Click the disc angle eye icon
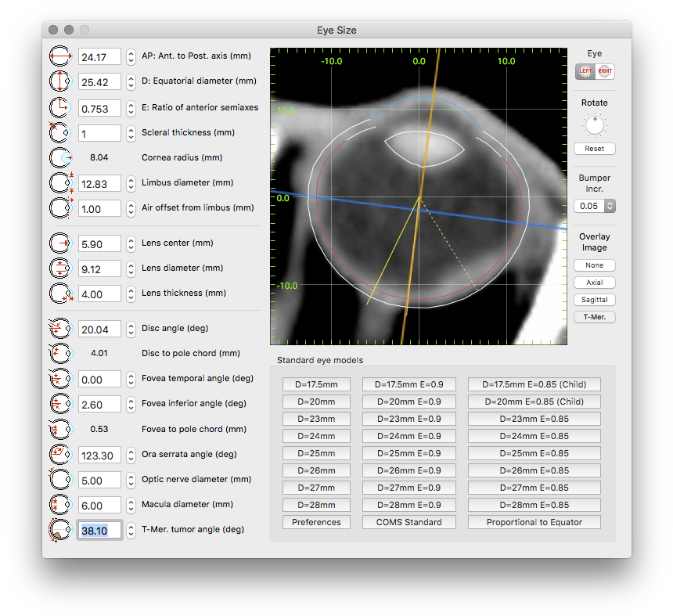The image size is (673, 616). pos(59,328)
